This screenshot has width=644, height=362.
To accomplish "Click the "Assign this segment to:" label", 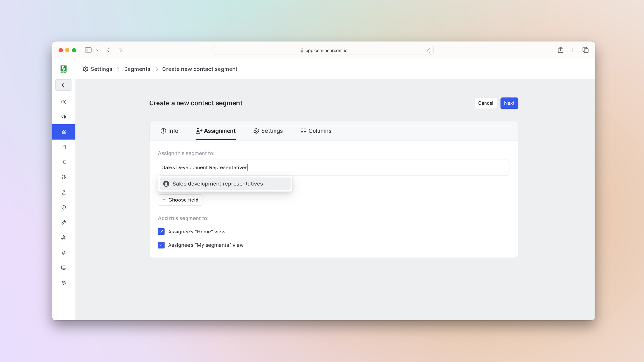I will (x=186, y=153).
